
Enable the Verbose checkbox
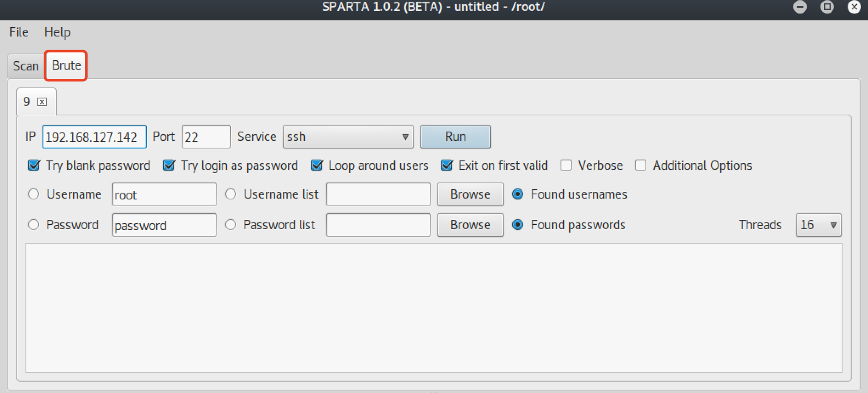pyautogui.click(x=566, y=165)
